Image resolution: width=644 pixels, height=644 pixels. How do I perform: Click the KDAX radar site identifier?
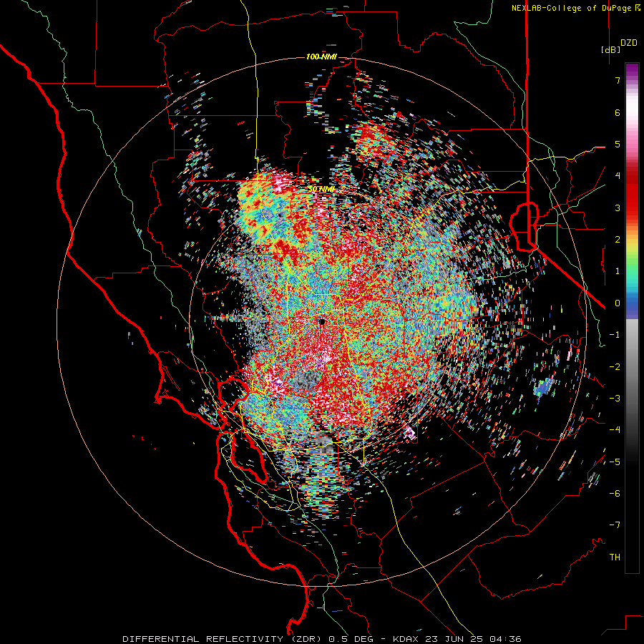click(406, 639)
